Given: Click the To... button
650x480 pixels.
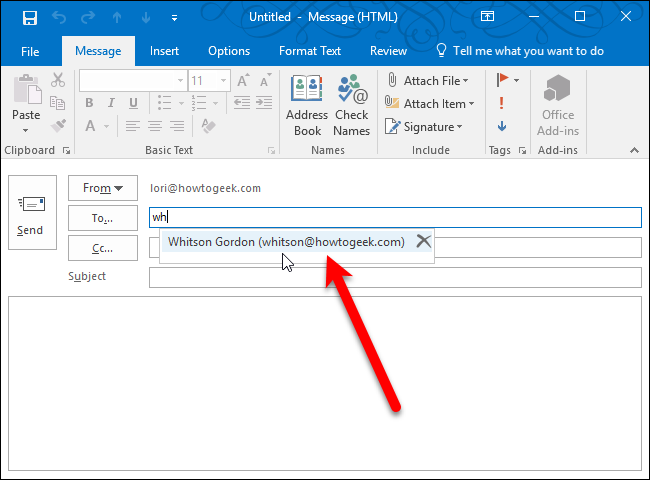Looking at the screenshot, I should pyautogui.click(x=103, y=218).
